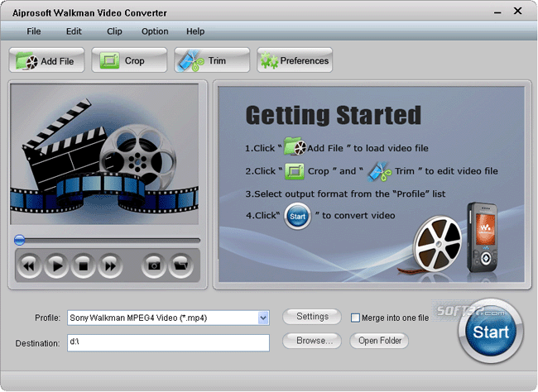The image size is (538, 392).
Task: Stop the preview playback
Action: tap(83, 265)
